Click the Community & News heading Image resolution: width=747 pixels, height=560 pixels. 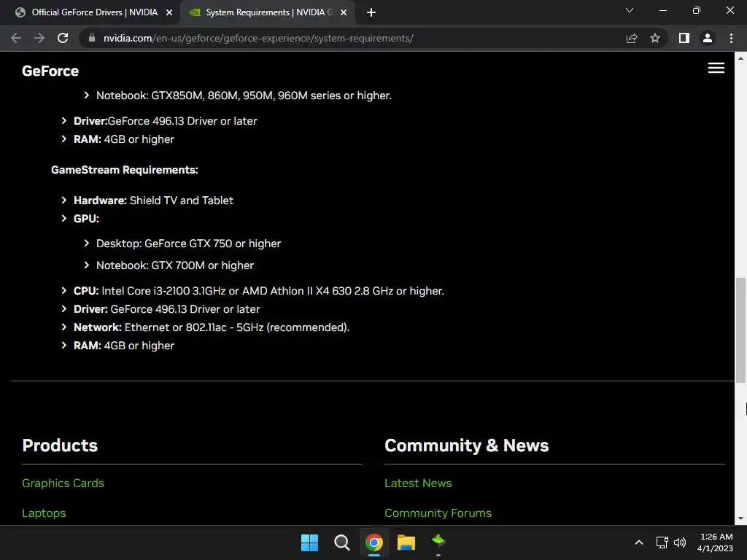[466, 446]
